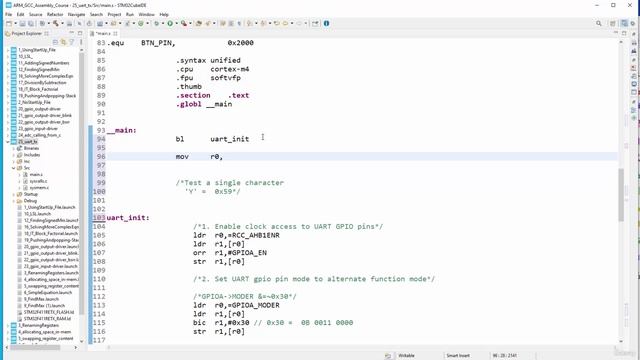The height and width of the screenshot is (360, 640).
Task: Collapse the Src folder
Action: pyautogui.click(x=13, y=168)
